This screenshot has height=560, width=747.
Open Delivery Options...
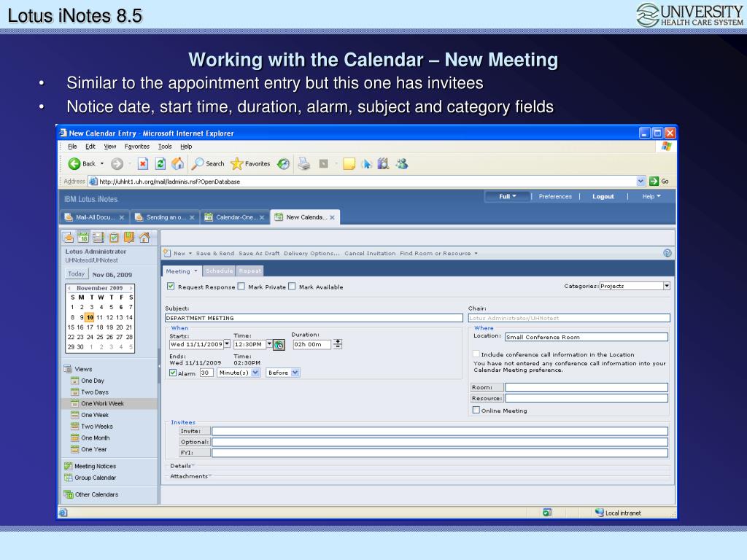point(311,253)
